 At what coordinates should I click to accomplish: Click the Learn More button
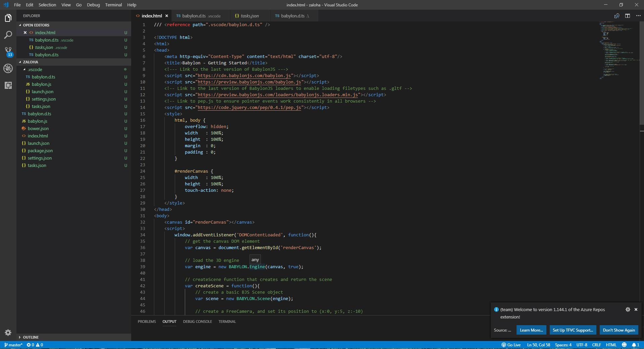(531, 330)
